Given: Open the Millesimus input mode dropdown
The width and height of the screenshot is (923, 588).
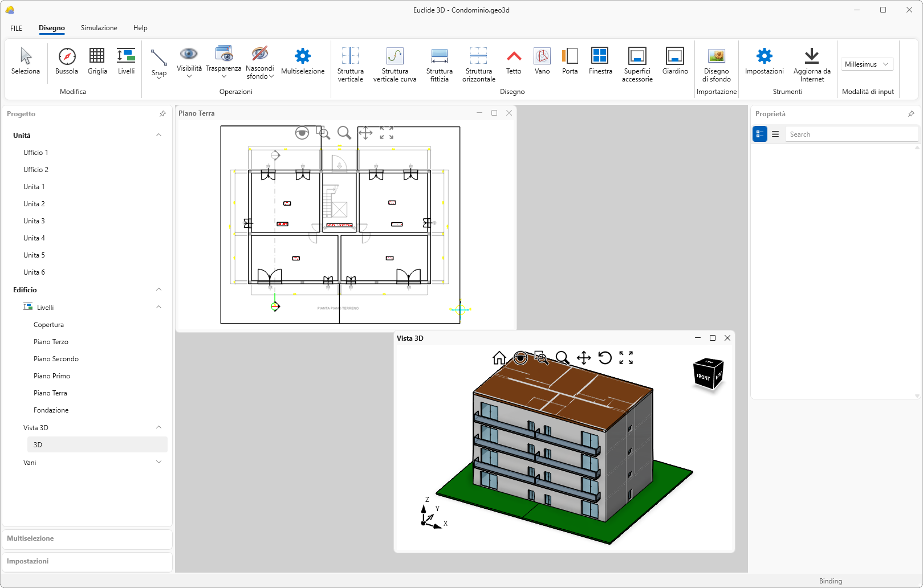Looking at the screenshot, I should 867,64.
